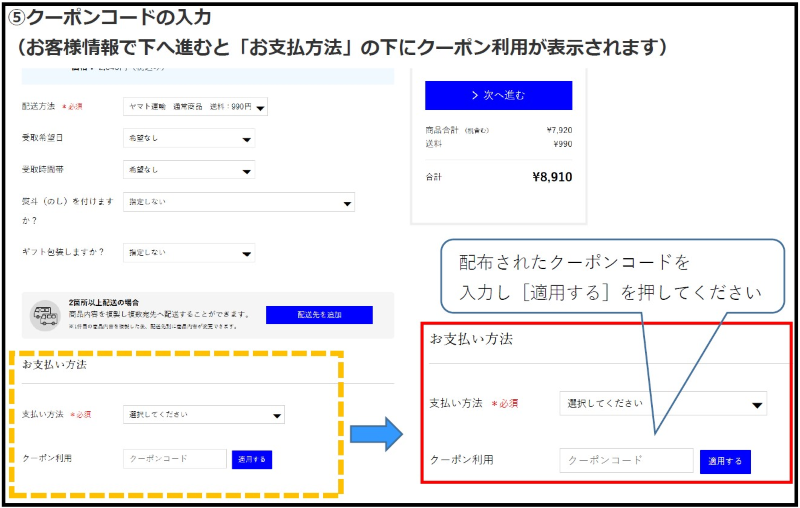This screenshot has width=800, height=508.
Task: Open 支払い方法 dropdown in yellow dashed box
Action: (x=204, y=414)
